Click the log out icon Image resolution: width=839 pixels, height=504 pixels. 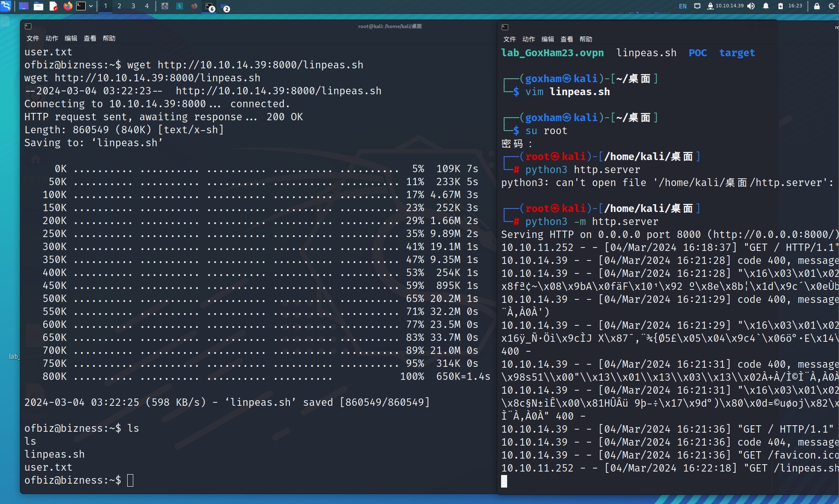[x=832, y=6]
